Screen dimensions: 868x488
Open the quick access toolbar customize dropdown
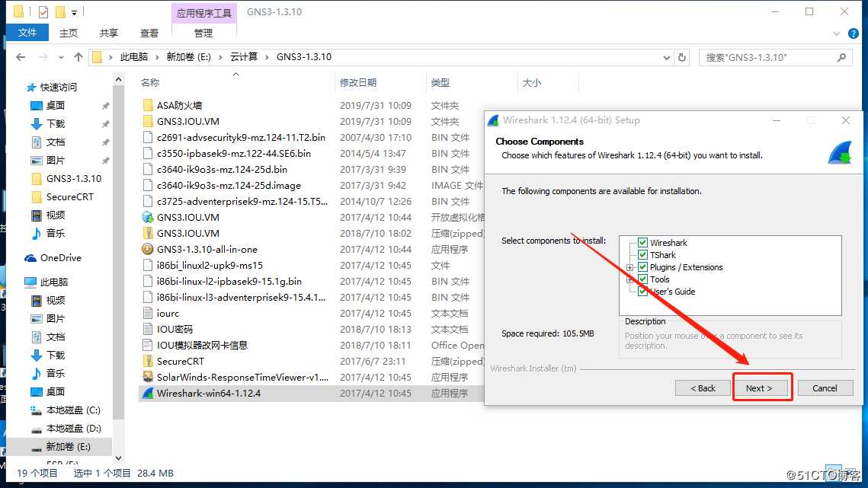74,12
